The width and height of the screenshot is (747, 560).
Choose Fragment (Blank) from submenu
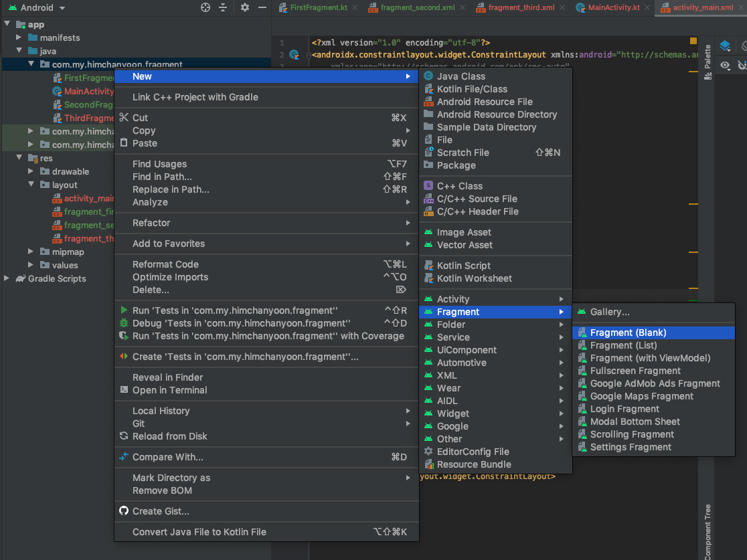click(653, 333)
